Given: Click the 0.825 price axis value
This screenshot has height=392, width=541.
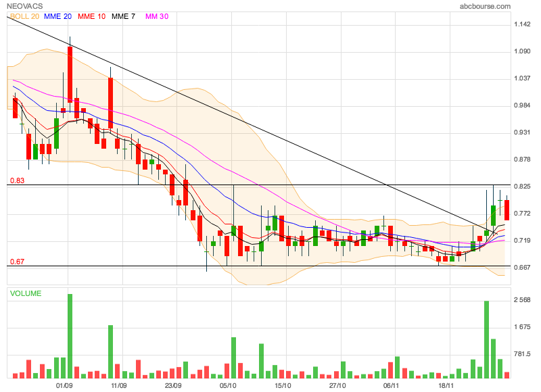Looking at the screenshot, I should click(522, 187).
